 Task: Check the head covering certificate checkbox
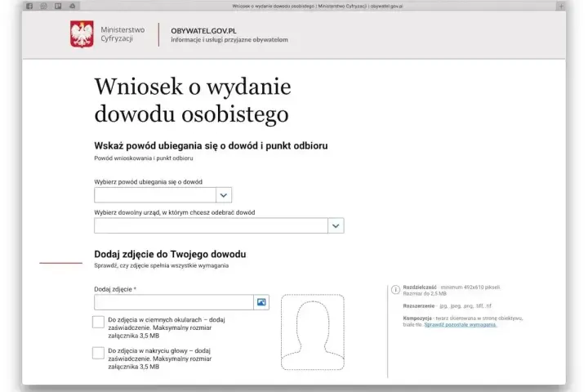point(98,353)
